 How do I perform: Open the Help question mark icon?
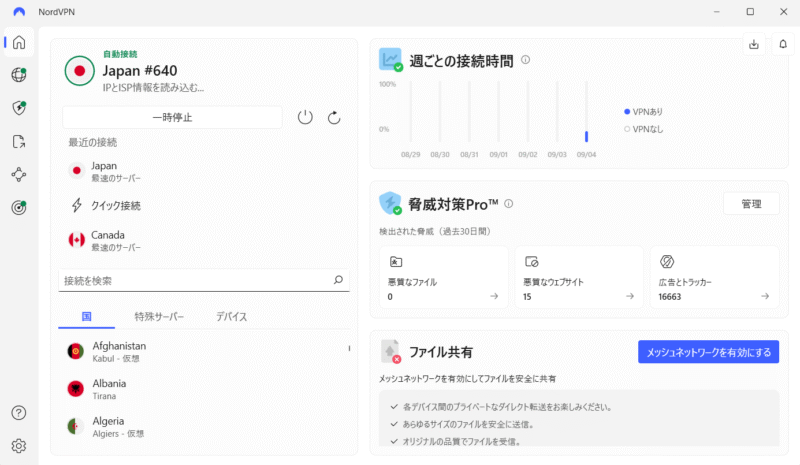[x=19, y=412]
